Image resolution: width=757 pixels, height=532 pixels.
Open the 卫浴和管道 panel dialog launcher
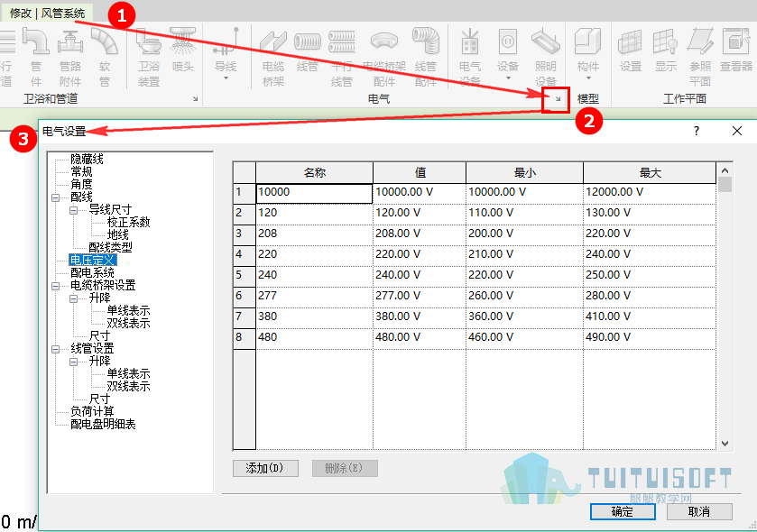(196, 99)
